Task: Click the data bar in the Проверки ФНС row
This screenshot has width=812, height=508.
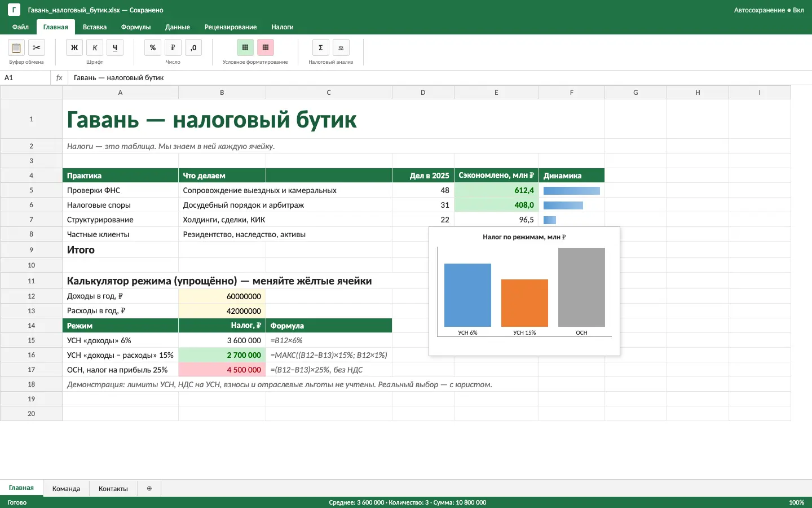Action: point(572,191)
